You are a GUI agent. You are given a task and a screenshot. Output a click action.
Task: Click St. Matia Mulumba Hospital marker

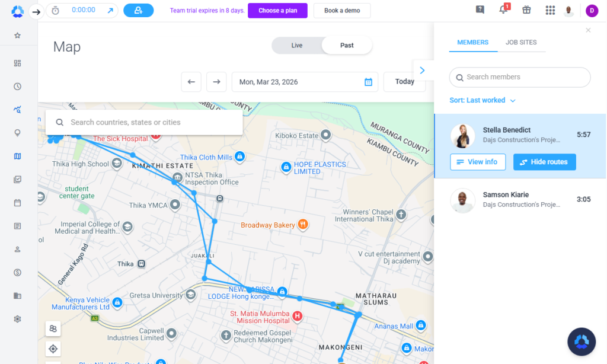tap(298, 317)
